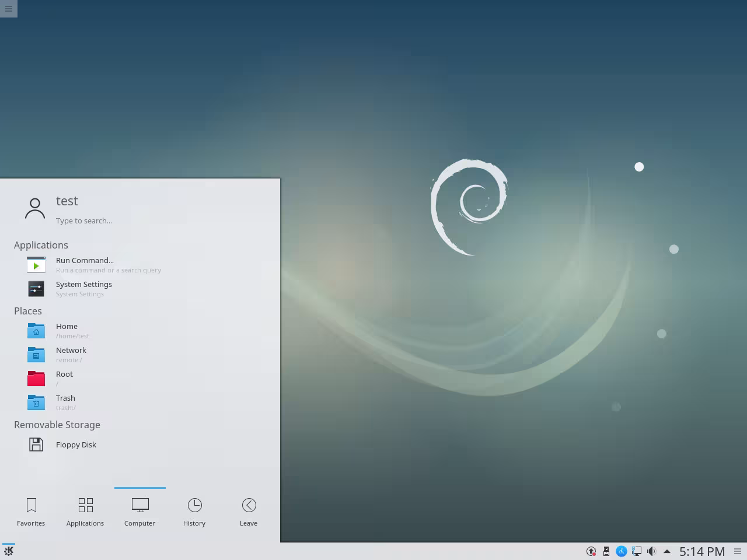Open System Settings
Image resolution: width=747 pixels, height=560 pixels.
pyautogui.click(x=83, y=289)
